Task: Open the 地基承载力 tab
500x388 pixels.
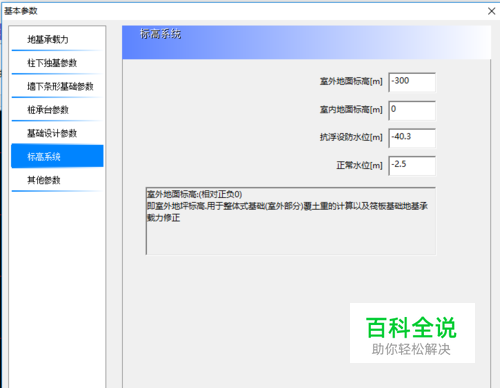Action: [x=57, y=40]
